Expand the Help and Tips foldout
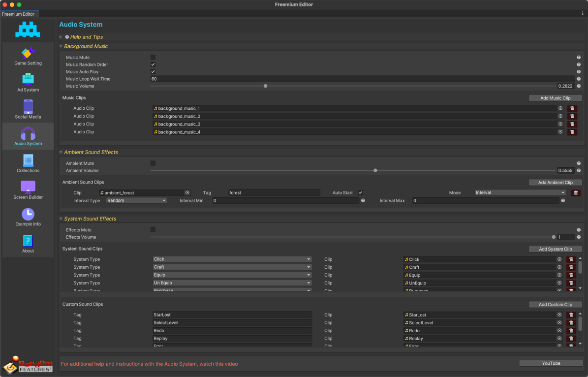 pos(61,37)
